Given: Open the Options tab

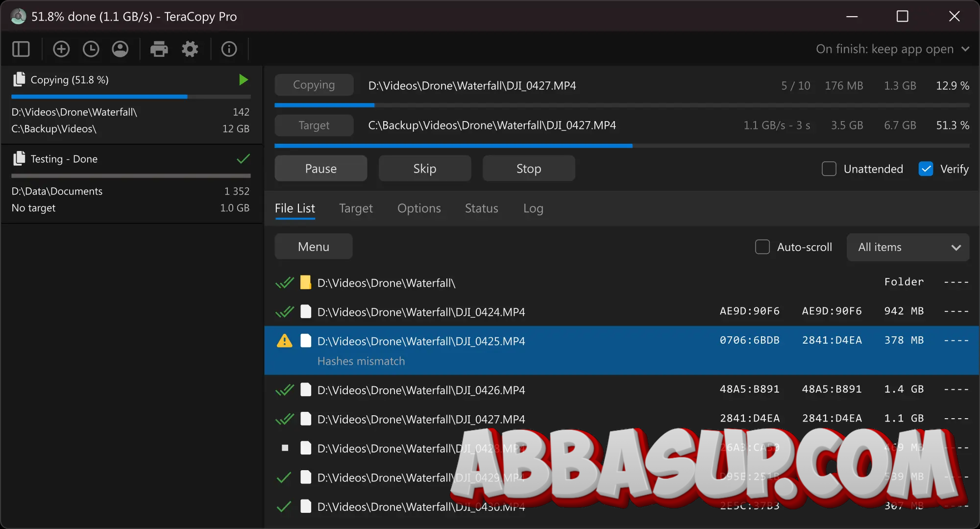Looking at the screenshot, I should click(x=419, y=208).
